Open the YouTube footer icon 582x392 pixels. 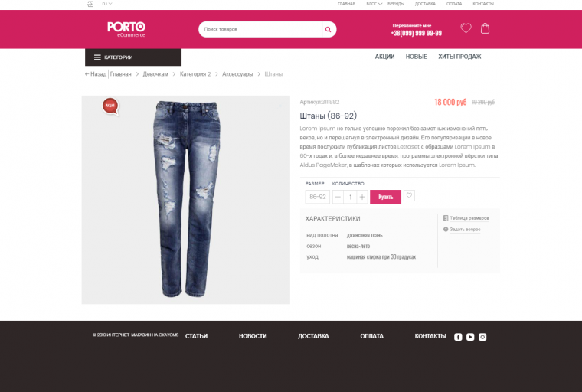[x=470, y=337]
